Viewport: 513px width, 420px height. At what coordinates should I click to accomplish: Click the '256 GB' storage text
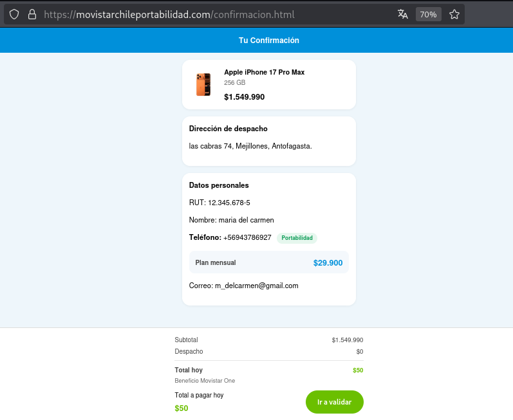tap(234, 83)
